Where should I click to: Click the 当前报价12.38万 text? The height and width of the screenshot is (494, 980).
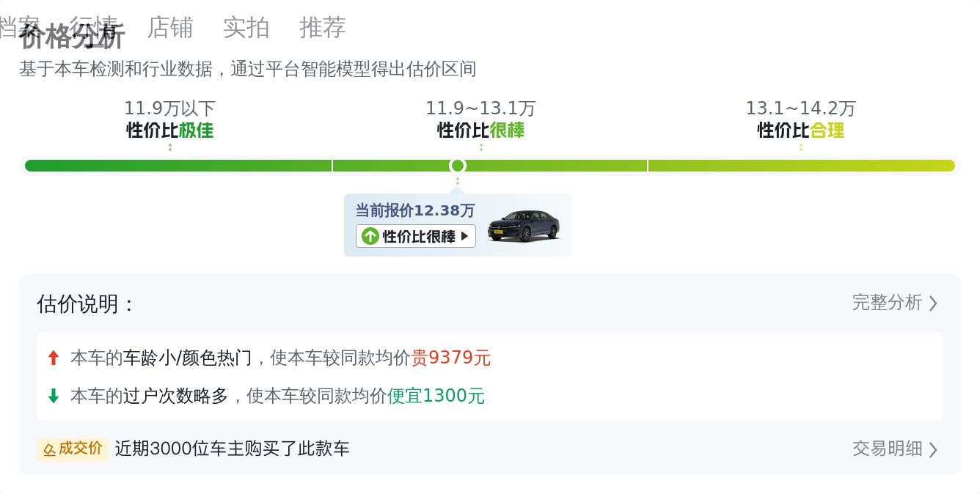415,210
